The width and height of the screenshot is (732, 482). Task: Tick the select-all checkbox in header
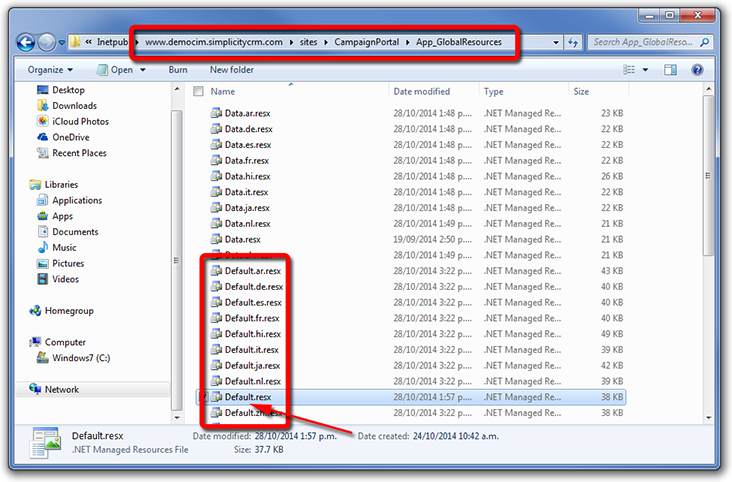[x=198, y=91]
